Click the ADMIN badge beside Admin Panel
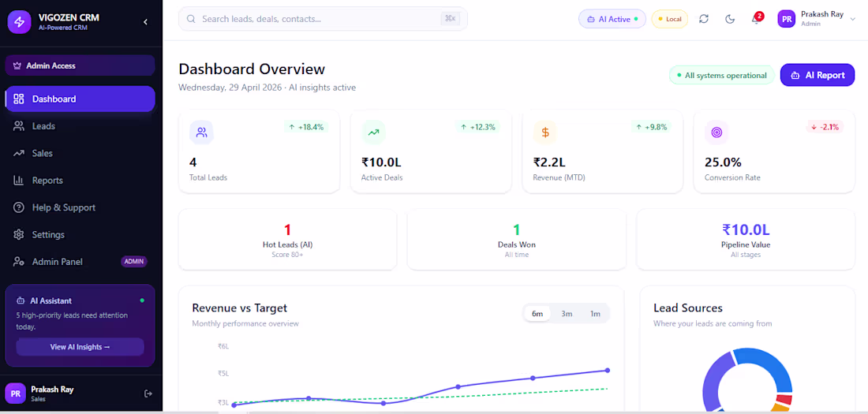Image resolution: width=868 pixels, height=414 pixels. click(x=134, y=262)
